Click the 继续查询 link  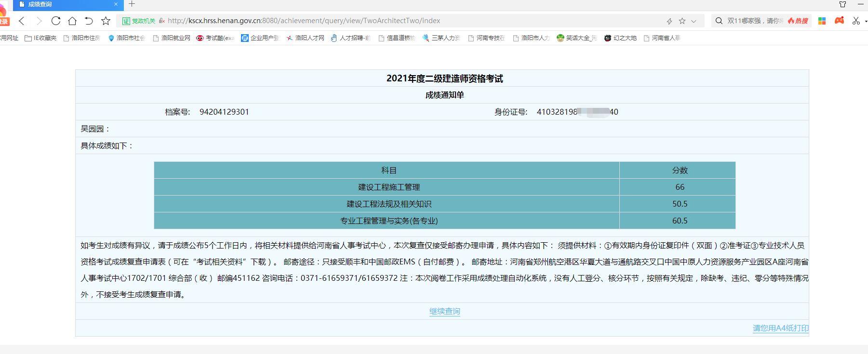click(444, 311)
